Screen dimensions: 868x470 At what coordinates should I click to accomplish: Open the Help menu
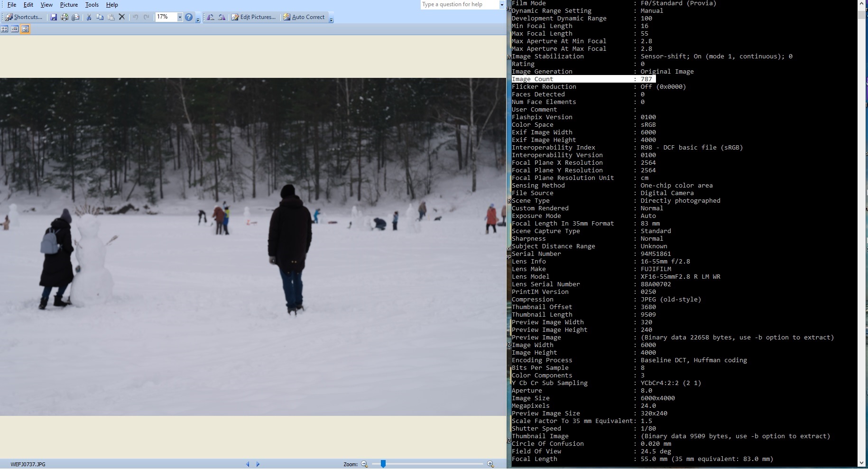[112, 5]
